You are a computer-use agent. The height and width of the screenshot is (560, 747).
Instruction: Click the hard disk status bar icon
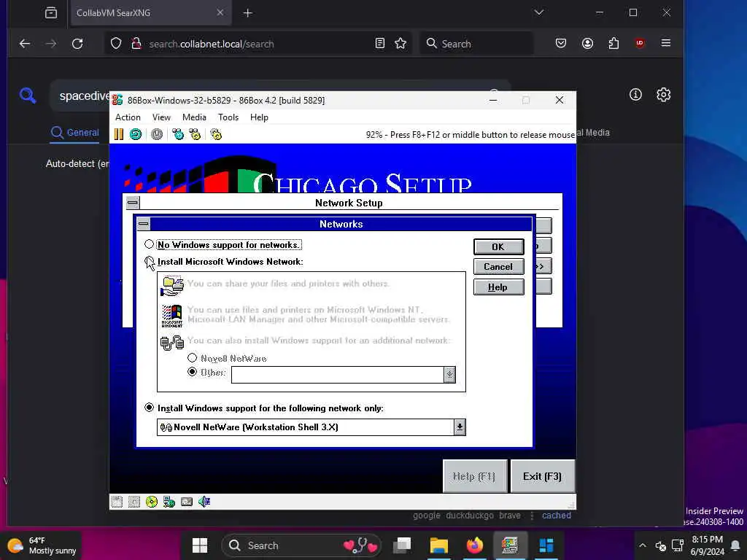(x=187, y=502)
